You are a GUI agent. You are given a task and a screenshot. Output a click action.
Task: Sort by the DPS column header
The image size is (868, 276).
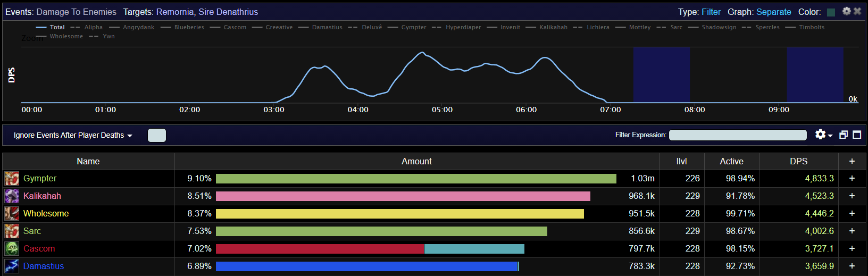[799, 161]
